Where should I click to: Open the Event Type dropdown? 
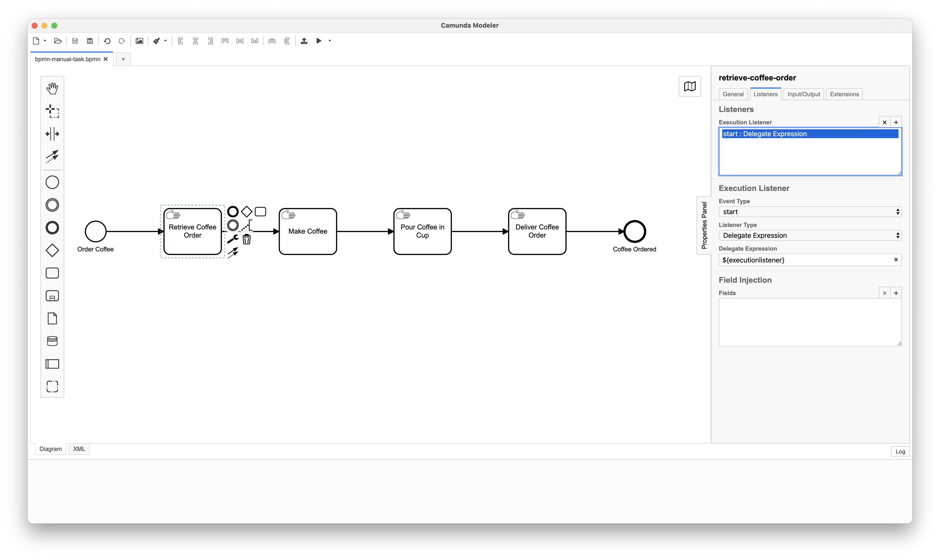[810, 212]
